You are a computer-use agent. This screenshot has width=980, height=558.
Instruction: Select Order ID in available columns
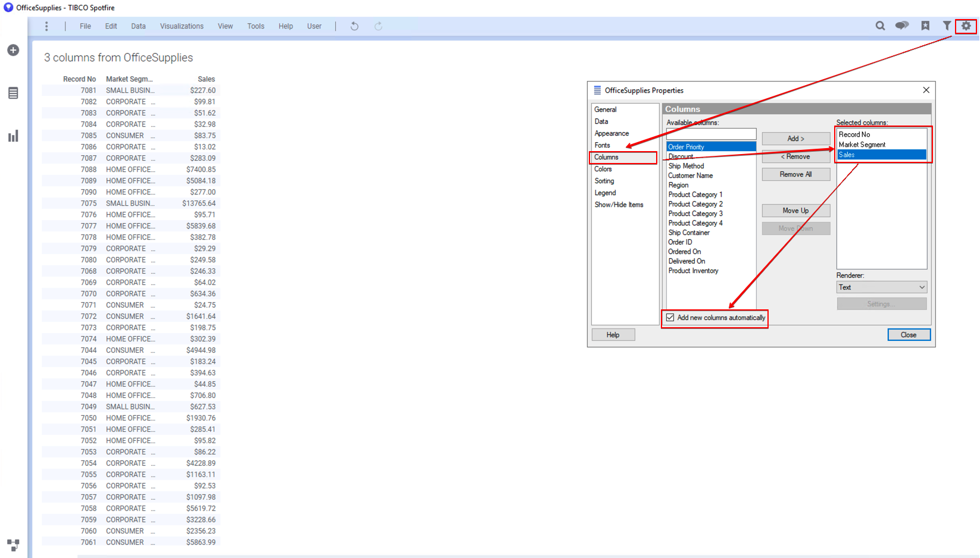tap(680, 242)
